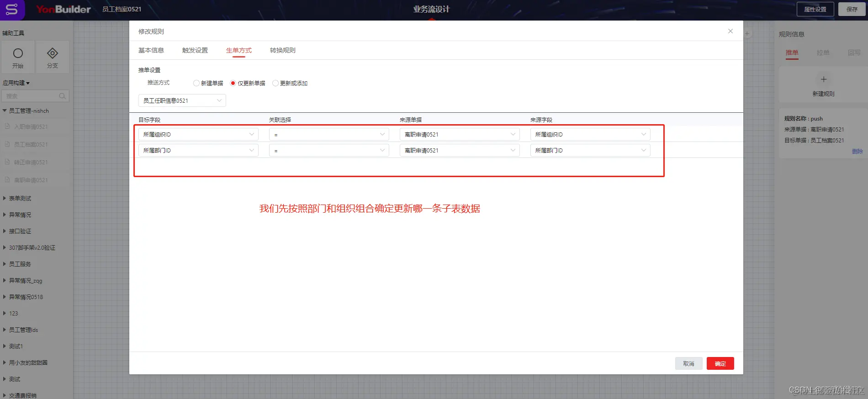868x399 pixels.
Task: Collapse the 员工管理-nishch tree node
Action: (5, 110)
